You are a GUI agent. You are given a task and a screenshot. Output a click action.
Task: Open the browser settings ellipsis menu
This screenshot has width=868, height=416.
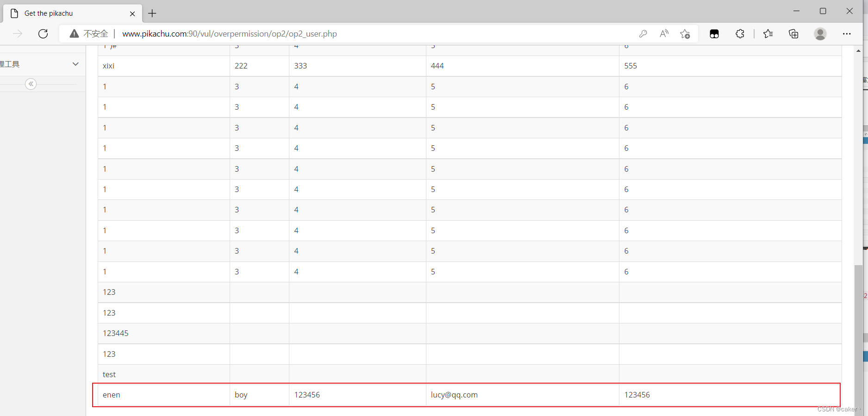pyautogui.click(x=847, y=34)
